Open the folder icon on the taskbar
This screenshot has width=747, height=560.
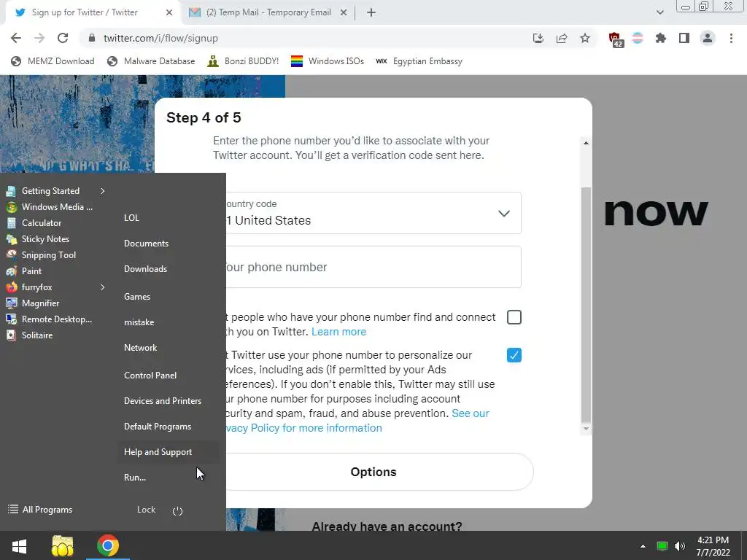63,545
